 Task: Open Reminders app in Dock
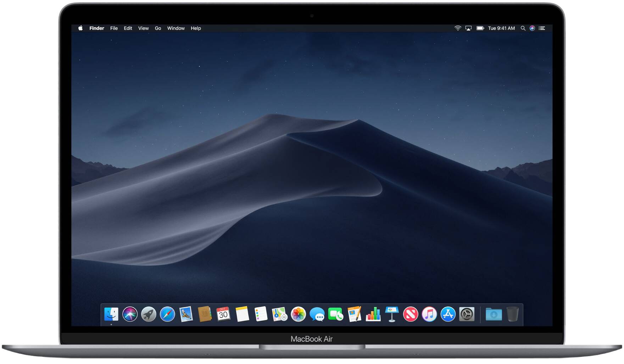pos(261,314)
